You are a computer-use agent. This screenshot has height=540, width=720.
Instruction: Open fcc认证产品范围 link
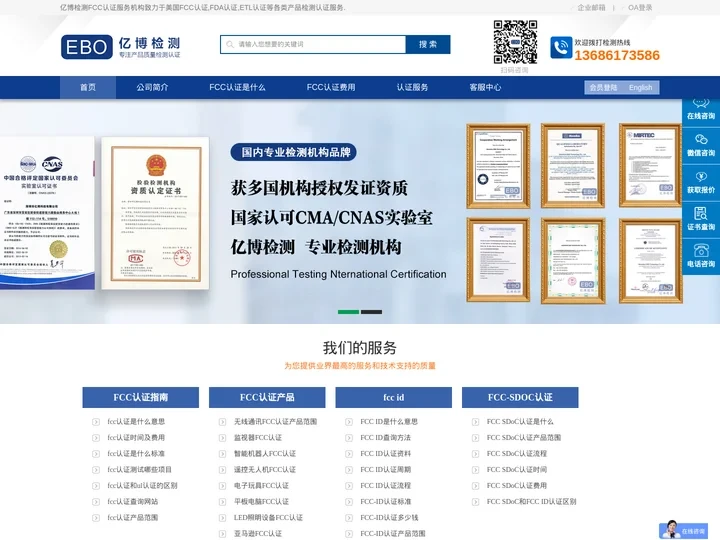point(133,518)
